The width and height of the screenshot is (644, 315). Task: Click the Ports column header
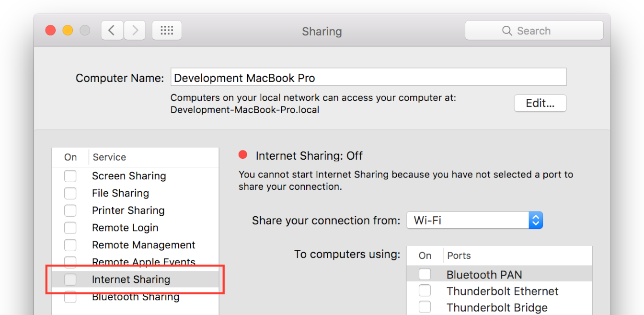pos(459,256)
